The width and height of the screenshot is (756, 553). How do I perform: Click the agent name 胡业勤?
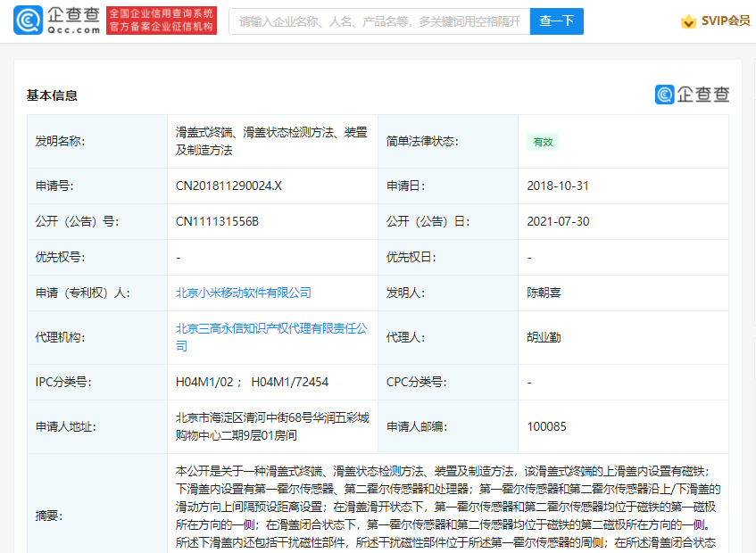[x=544, y=337]
